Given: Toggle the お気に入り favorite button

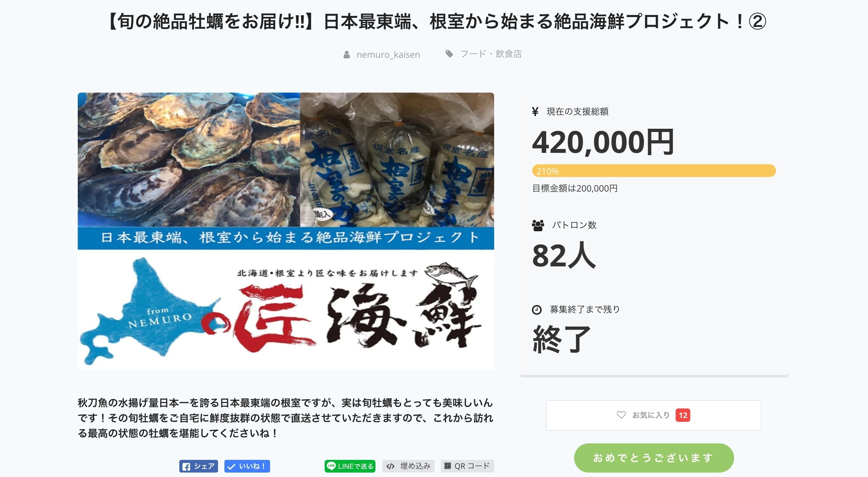Looking at the screenshot, I should click(x=653, y=415).
